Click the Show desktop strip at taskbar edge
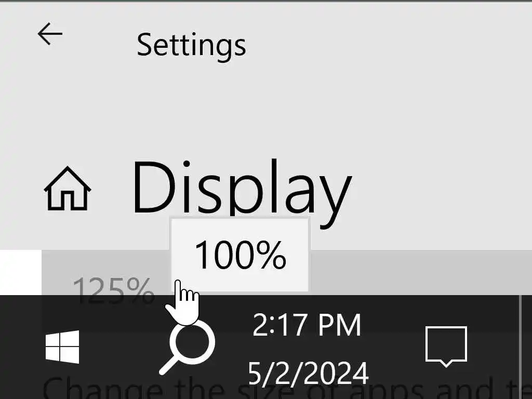 [x=526, y=347]
